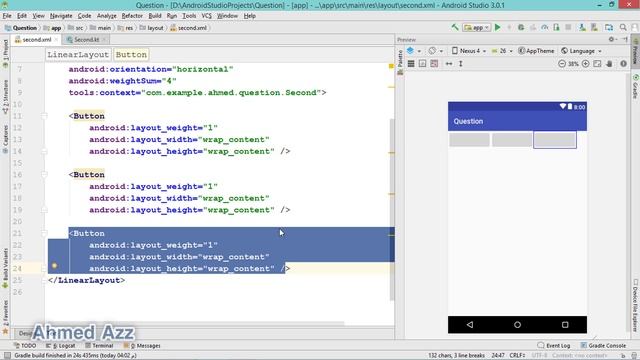Show warnings and errors info icon

coord(623,64)
